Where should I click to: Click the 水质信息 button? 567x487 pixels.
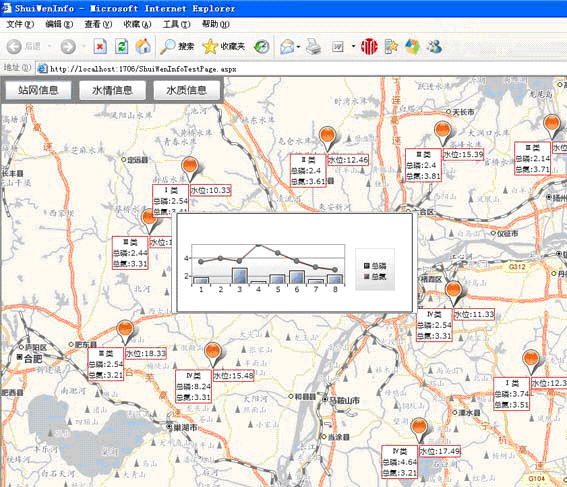tap(187, 90)
